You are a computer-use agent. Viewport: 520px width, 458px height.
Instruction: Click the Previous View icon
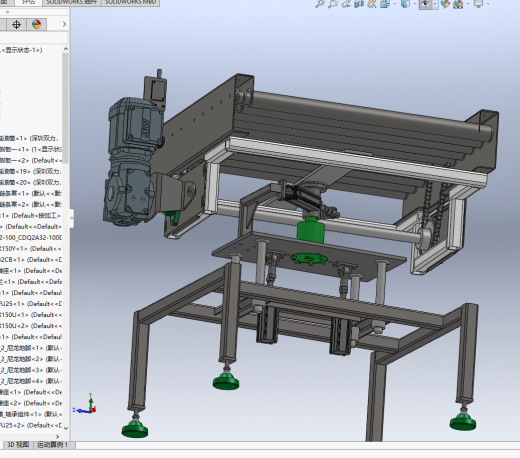point(346,4)
